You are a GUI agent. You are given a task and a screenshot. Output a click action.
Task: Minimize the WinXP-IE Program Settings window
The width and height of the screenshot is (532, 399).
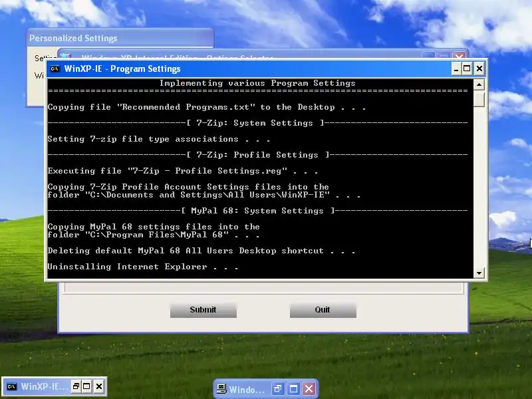pyautogui.click(x=456, y=69)
